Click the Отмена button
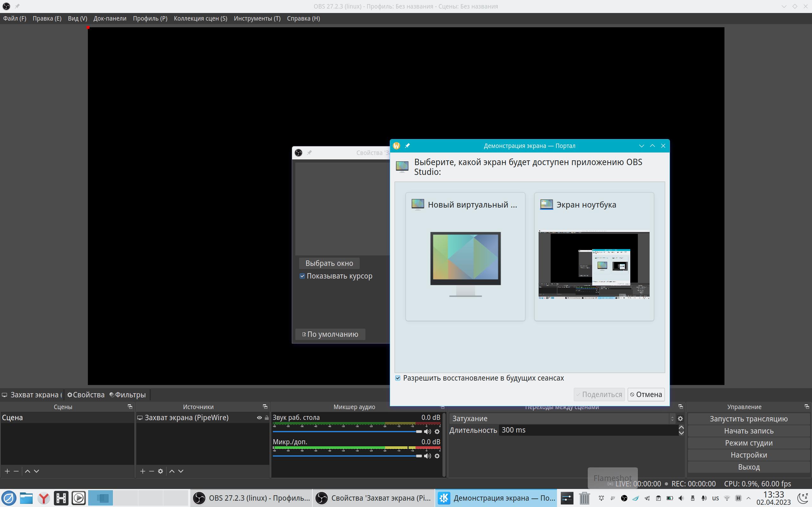 (646, 394)
